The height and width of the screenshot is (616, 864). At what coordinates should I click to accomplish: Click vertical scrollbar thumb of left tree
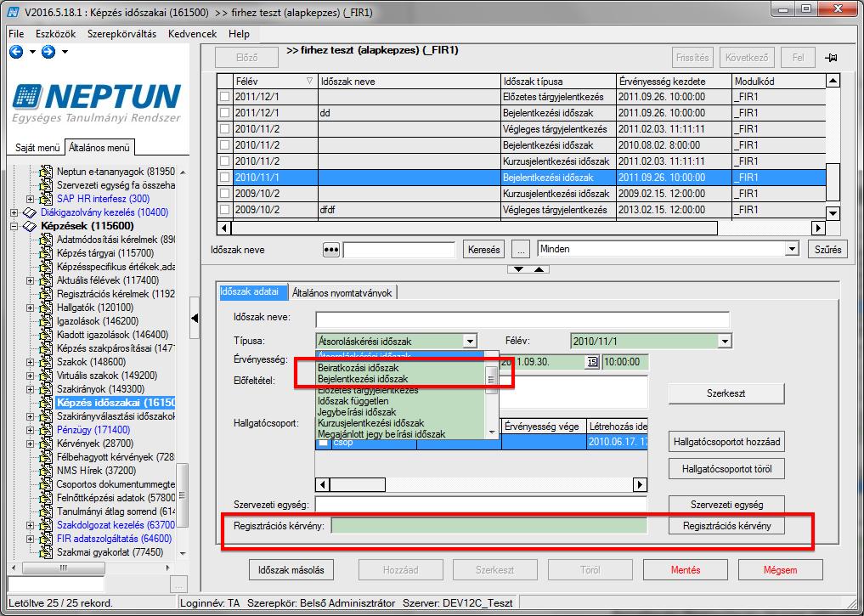point(183,494)
